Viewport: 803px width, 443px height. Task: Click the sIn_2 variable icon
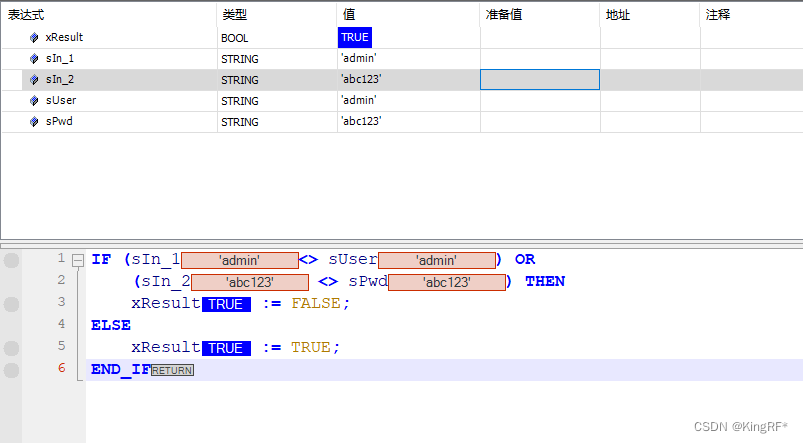(x=34, y=79)
